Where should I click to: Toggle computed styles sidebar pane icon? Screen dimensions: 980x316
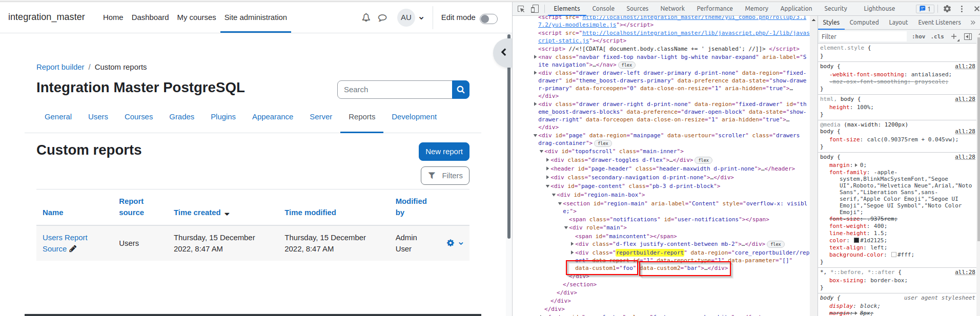(x=968, y=36)
